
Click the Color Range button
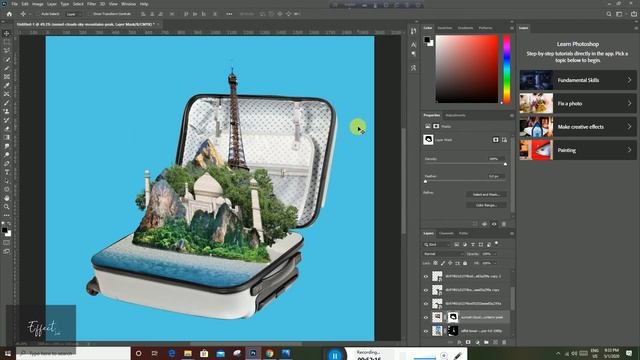(x=486, y=205)
